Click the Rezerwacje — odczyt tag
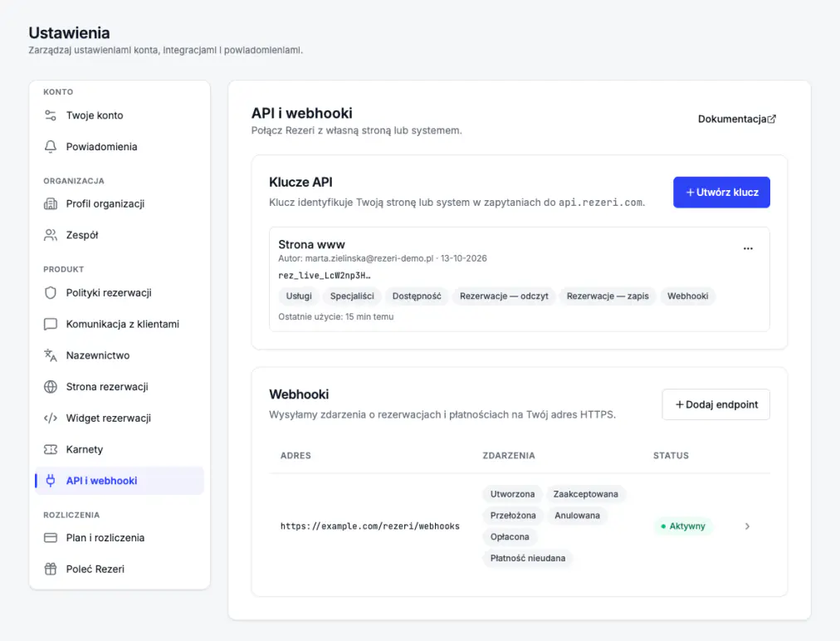The height and width of the screenshot is (641, 840). [504, 296]
